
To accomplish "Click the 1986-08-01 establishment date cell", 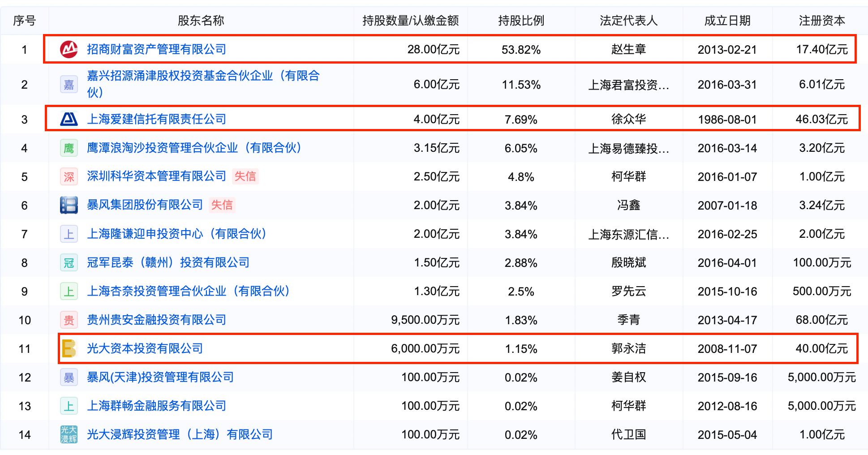I will [x=727, y=120].
